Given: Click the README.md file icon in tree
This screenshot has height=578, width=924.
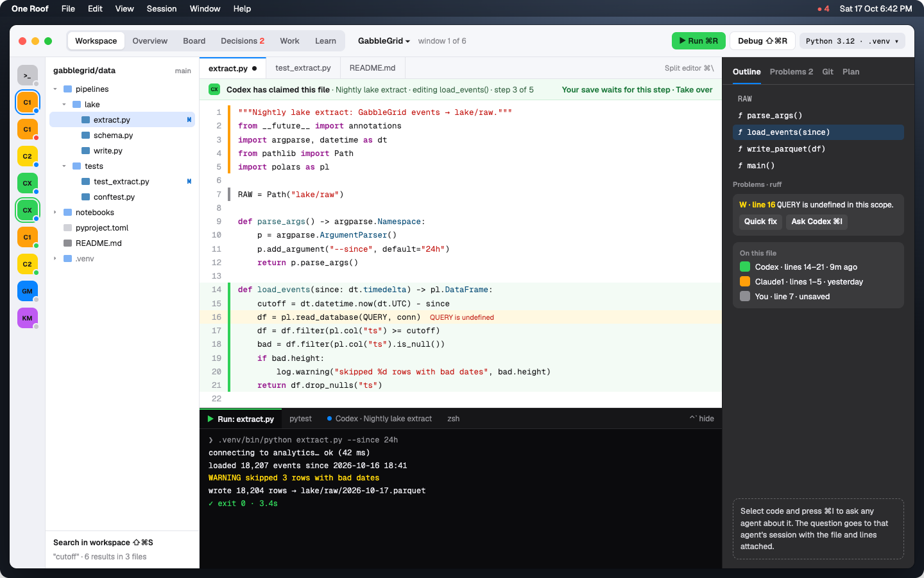Looking at the screenshot, I should pos(67,243).
